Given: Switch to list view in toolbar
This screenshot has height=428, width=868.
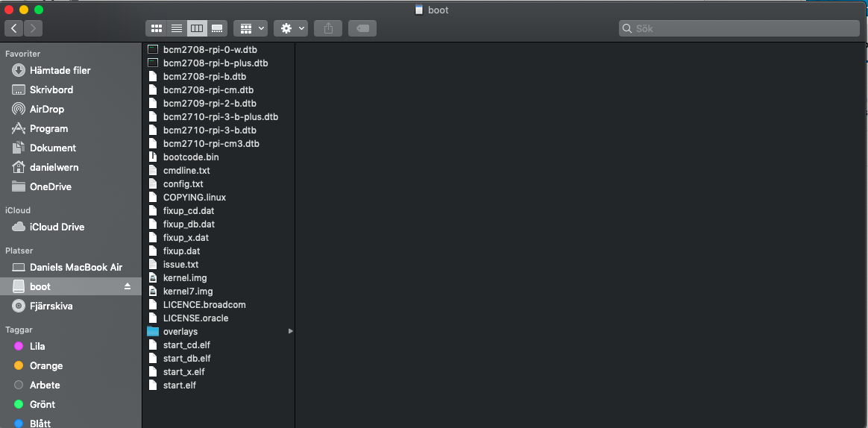Looking at the screenshot, I should pyautogui.click(x=177, y=28).
